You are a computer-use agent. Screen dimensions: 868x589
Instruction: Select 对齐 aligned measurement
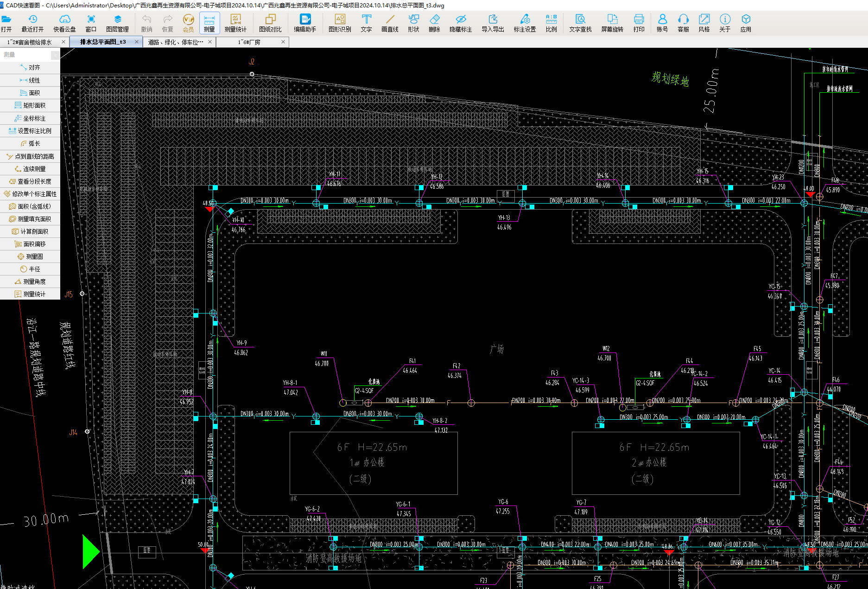point(30,68)
